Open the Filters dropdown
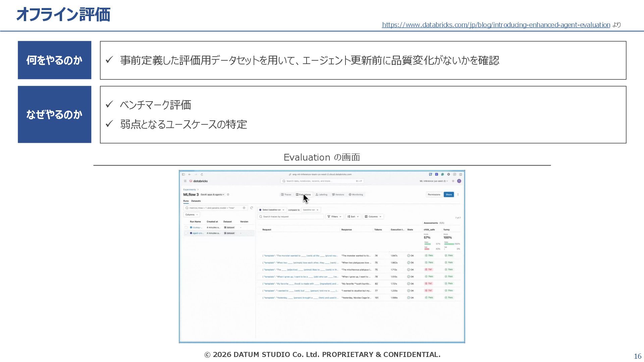 334,217
